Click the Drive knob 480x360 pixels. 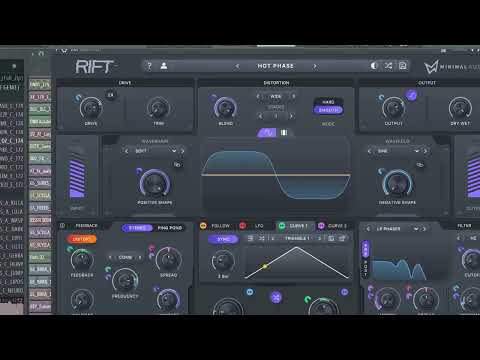tap(91, 108)
